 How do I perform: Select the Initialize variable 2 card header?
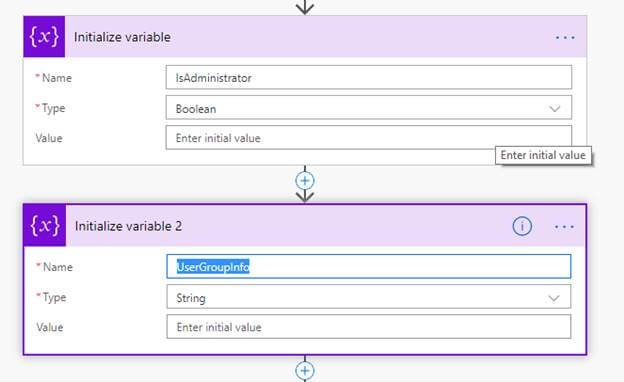pos(305,226)
